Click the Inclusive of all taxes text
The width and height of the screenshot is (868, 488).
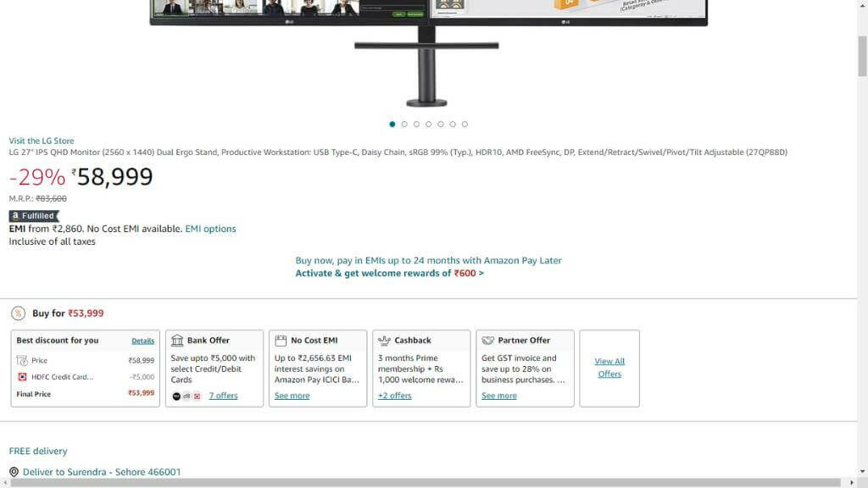(52, 241)
